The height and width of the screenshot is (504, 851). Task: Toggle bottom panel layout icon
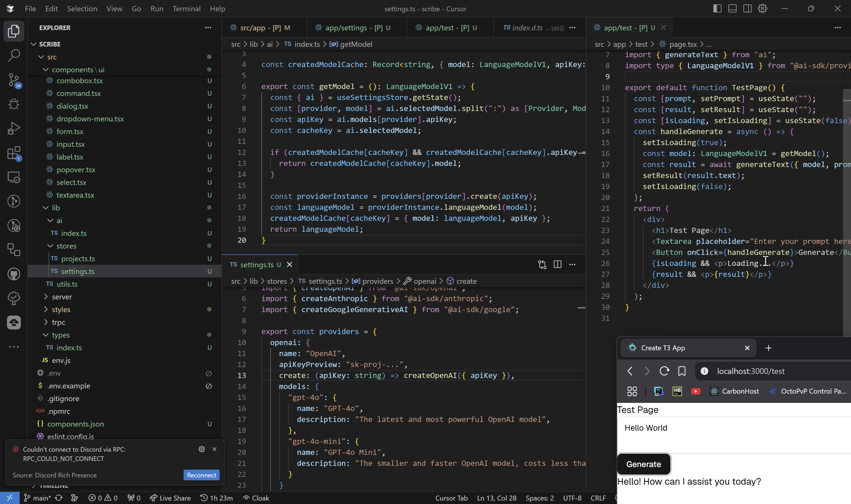tap(732, 8)
